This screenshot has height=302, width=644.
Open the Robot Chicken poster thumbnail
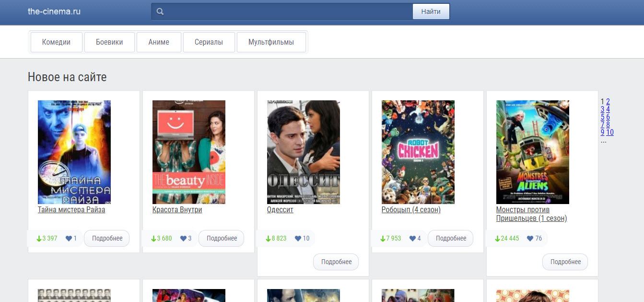pyautogui.click(x=418, y=152)
